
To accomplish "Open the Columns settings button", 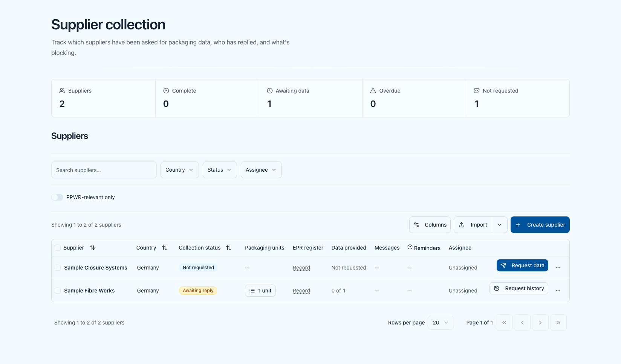I will tap(430, 225).
